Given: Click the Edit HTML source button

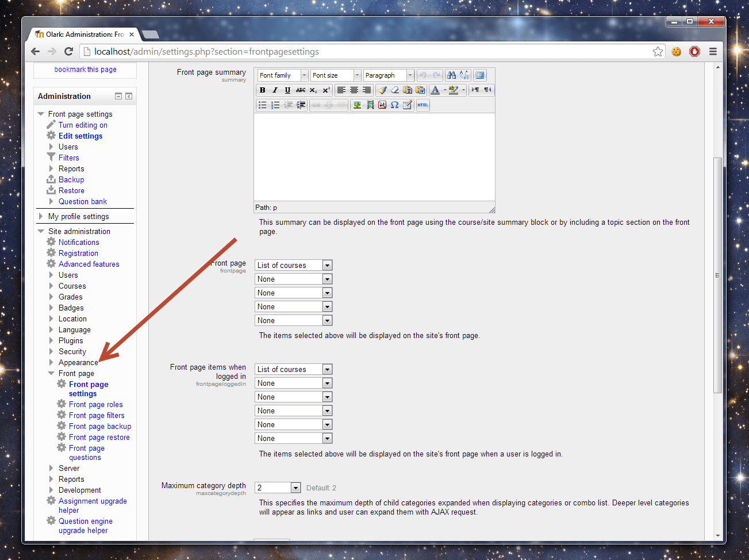Looking at the screenshot, I should click(423, 105).
